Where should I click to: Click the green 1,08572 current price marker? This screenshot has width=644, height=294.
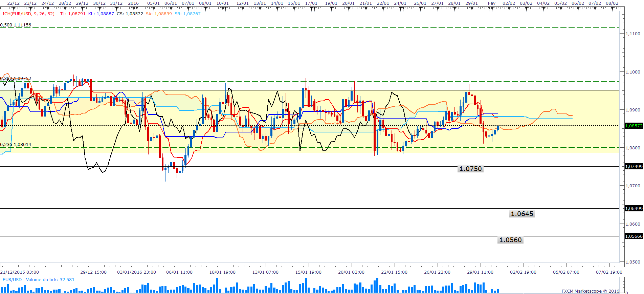tap(633, 126)
